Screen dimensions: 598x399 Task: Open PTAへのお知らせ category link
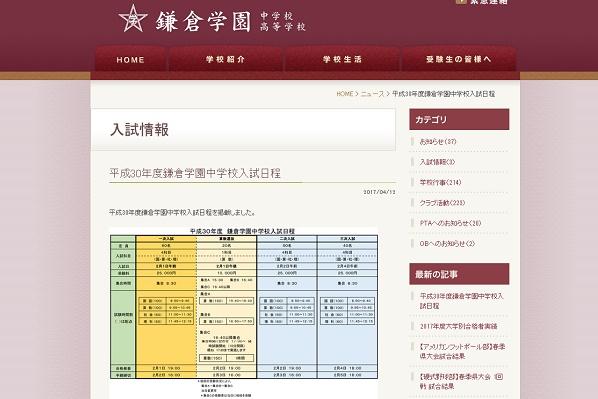coord(450,224)
